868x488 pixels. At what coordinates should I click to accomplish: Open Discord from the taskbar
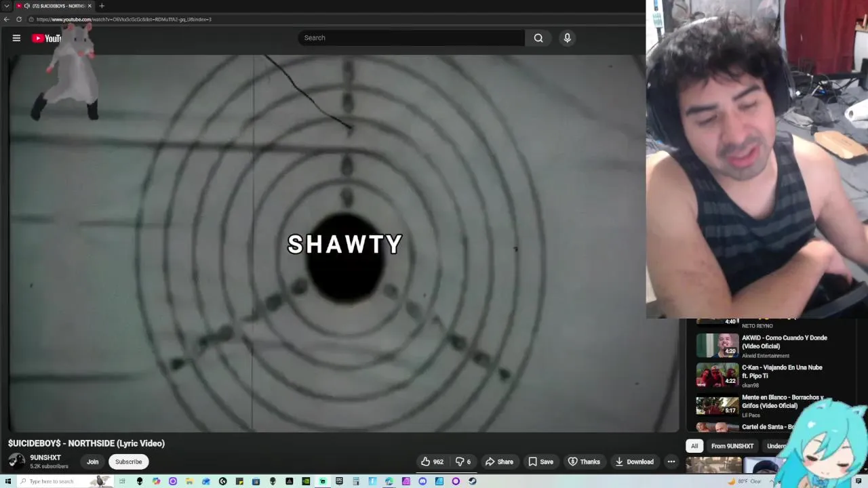click(422, 481)
